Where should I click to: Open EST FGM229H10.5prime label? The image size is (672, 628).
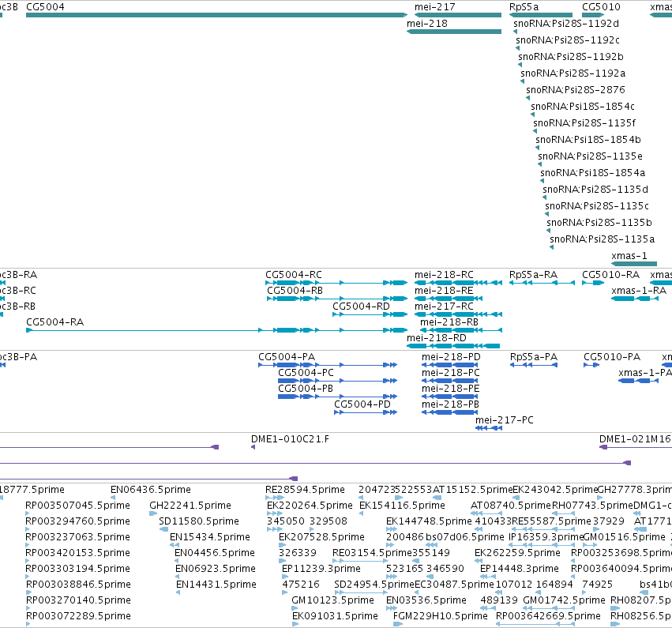point(440,616)
